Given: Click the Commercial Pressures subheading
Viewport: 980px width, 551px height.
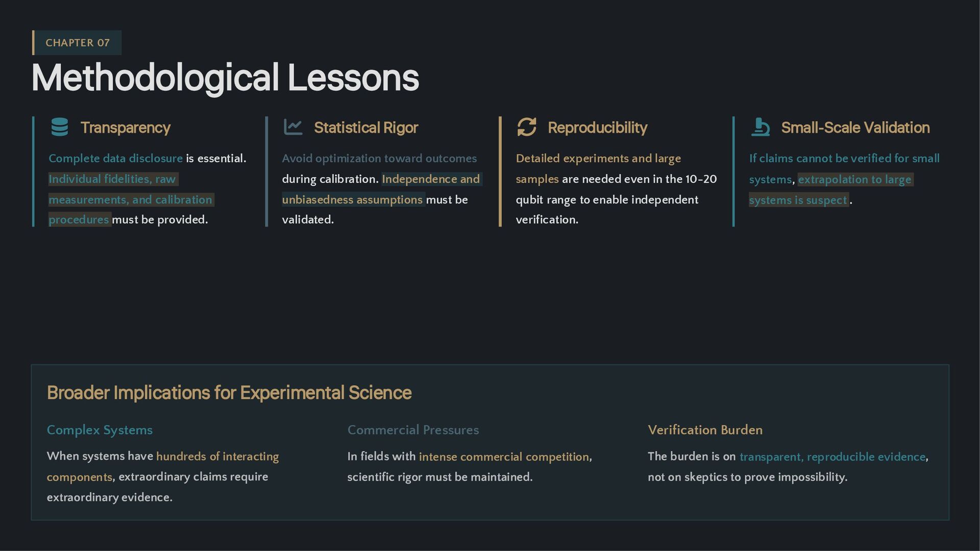Looking at the screenshot, I should tap(413, 430).
